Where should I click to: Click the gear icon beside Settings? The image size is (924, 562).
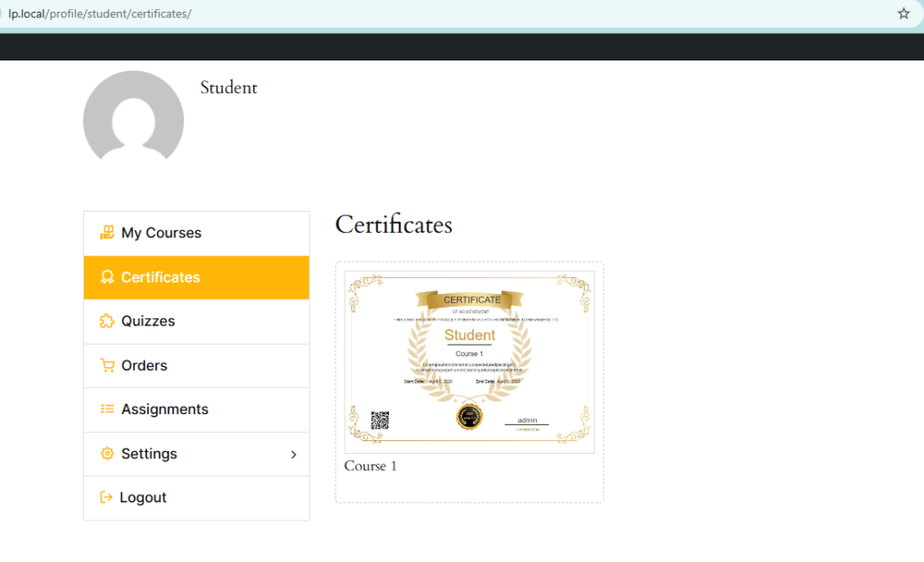(x=107, y=454)
